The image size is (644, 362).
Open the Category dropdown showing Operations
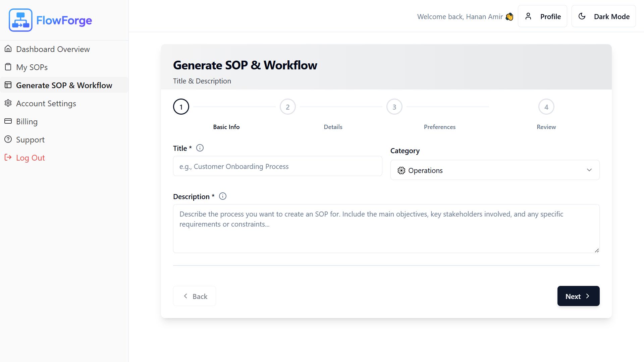tap(494, 170)
